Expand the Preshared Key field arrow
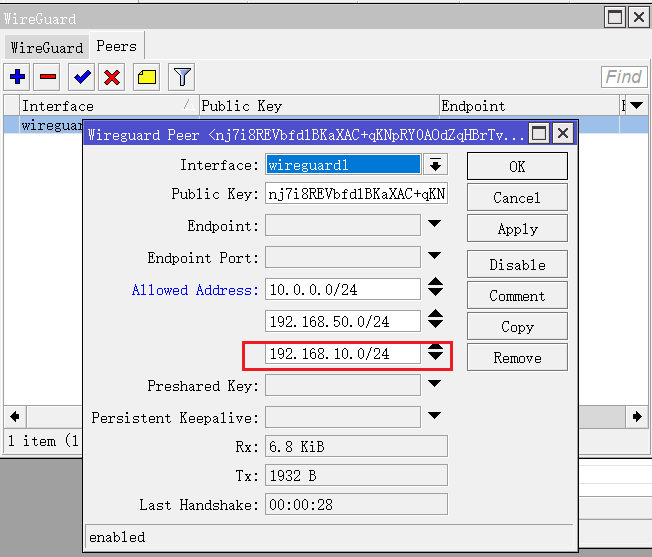 point(435,383)
